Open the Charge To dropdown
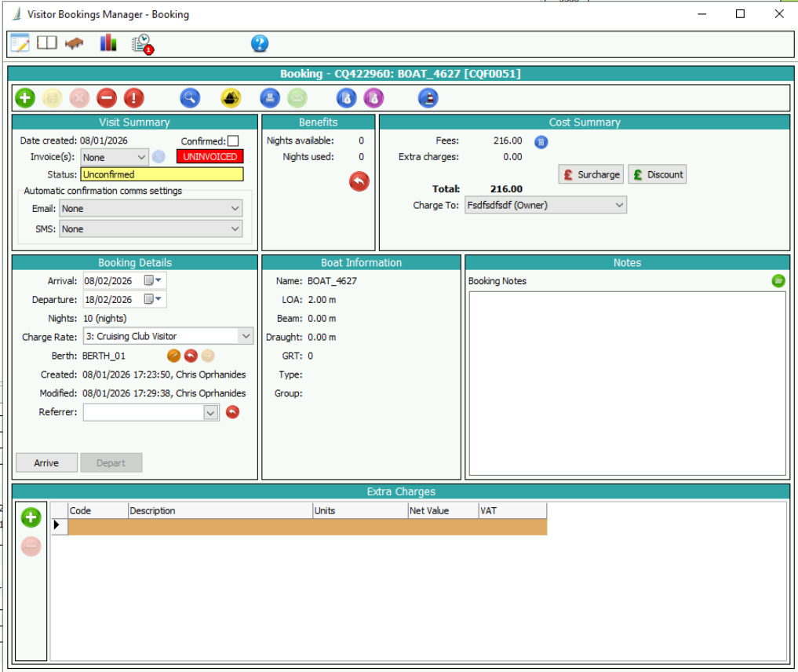 click(619, 205)
